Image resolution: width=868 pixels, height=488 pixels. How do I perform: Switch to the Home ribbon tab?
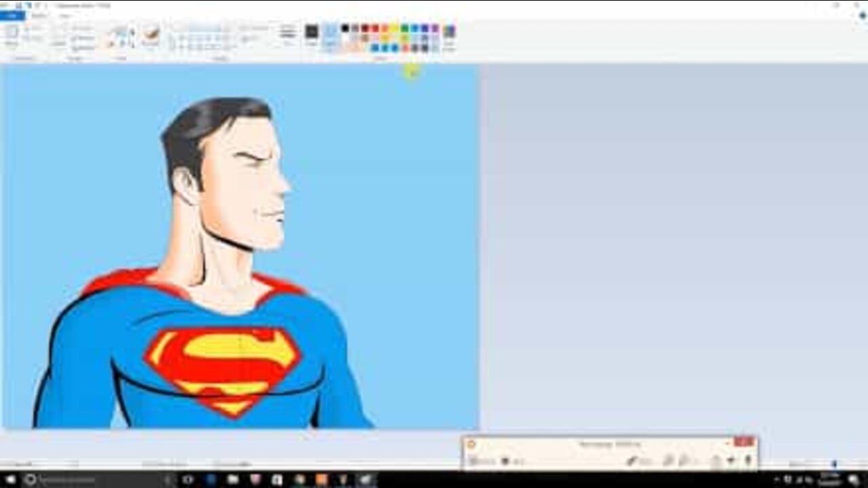tap(39, 15)
